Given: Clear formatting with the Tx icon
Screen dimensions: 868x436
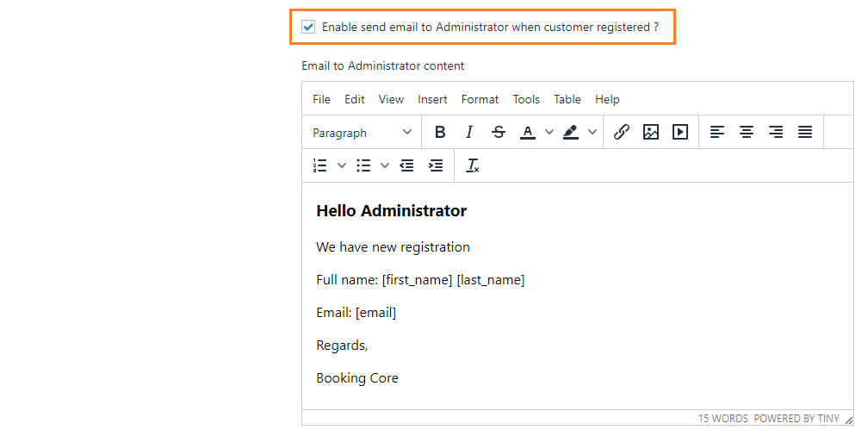Looking at the screenshot, I should pos(473,165).
